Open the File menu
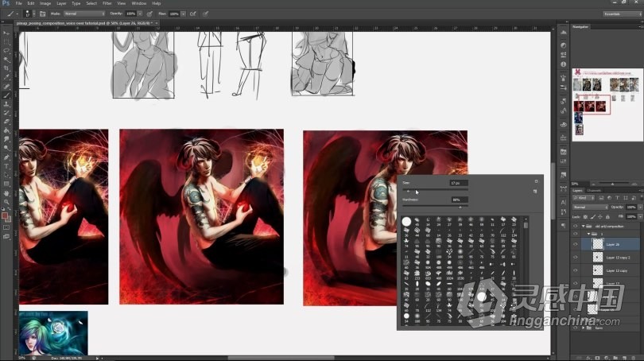The image size is (644, 361). tap(18, 3)
